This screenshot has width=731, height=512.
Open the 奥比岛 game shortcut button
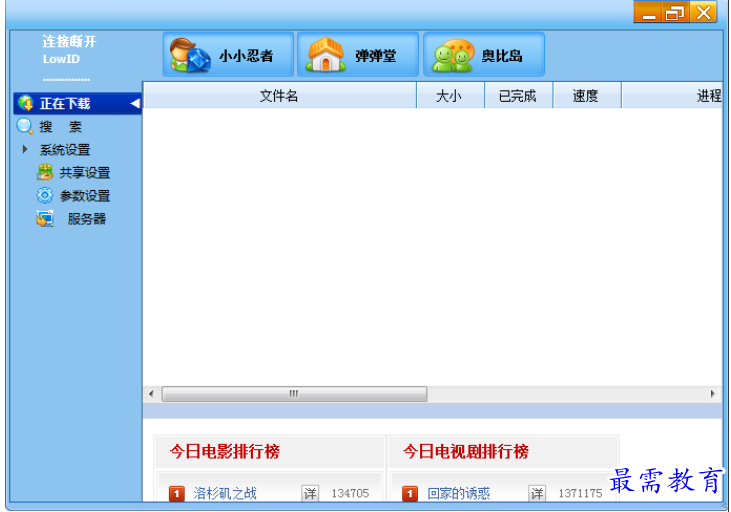(x=483, y=55)
